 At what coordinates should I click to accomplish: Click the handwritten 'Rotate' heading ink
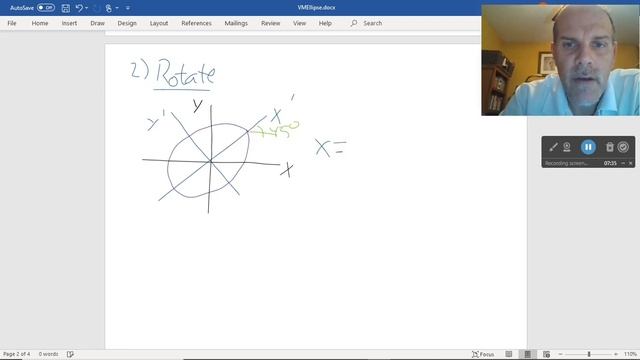coord(185,74)
